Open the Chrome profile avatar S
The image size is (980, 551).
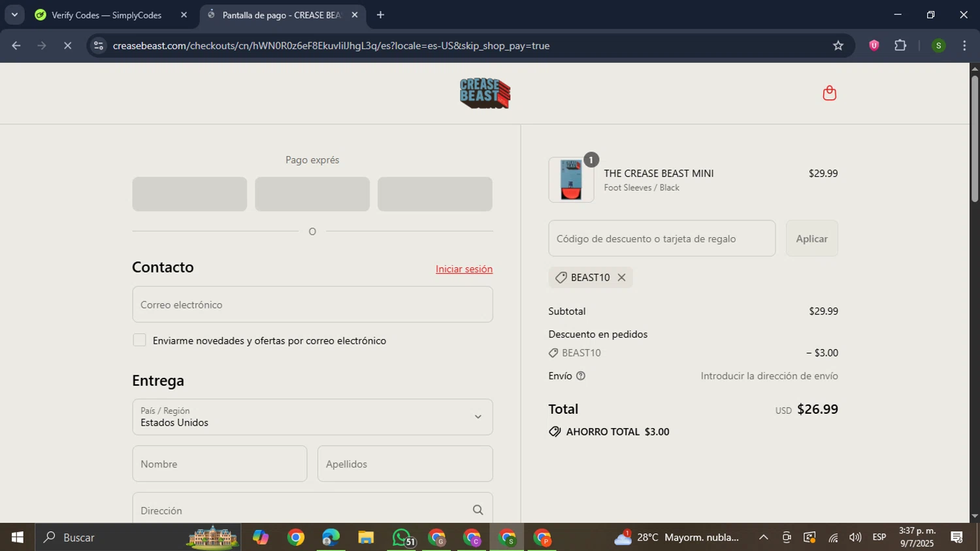pyautogui.click(x=938, y=45)
